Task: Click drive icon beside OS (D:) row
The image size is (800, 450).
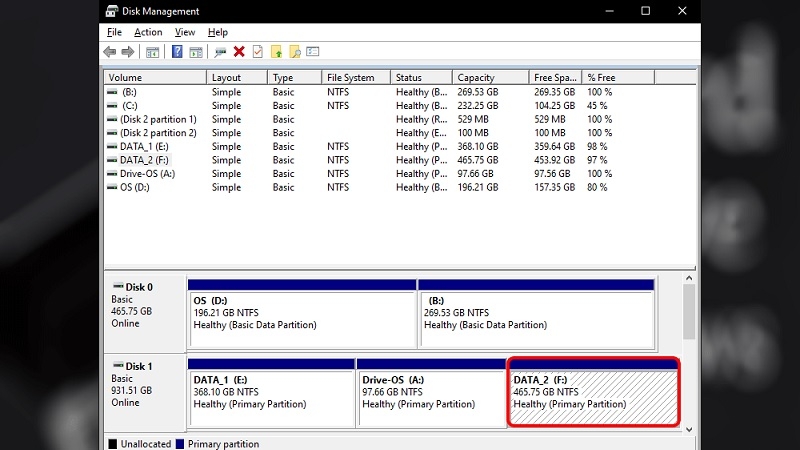Action: pyautogui.click(x=112, y=187)
